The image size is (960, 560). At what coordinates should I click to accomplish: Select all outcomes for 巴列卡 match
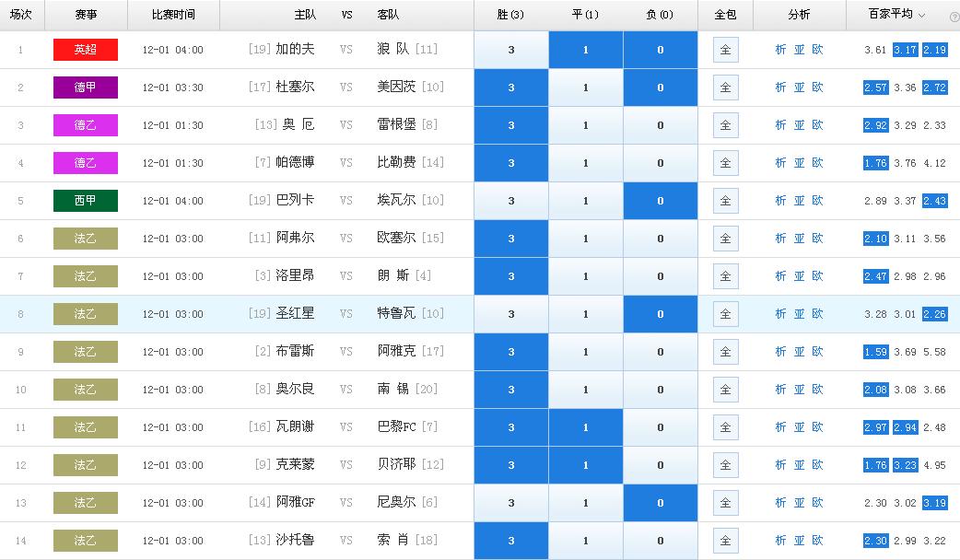click(725, 201)
